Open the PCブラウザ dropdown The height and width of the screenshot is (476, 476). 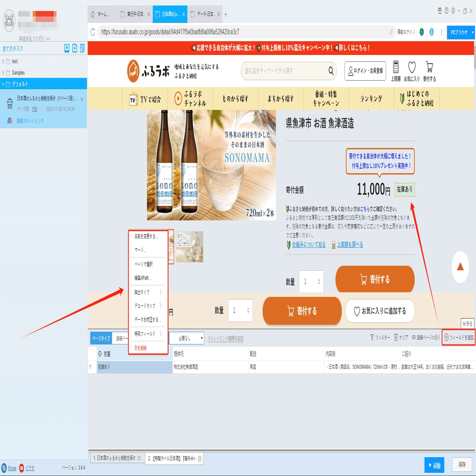click(472, 32)
